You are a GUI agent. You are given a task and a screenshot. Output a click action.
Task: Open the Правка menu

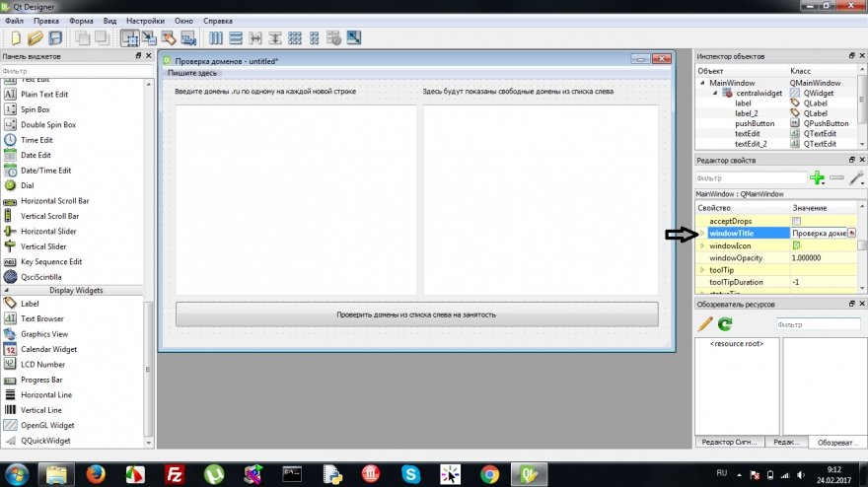tap(46, 21)
